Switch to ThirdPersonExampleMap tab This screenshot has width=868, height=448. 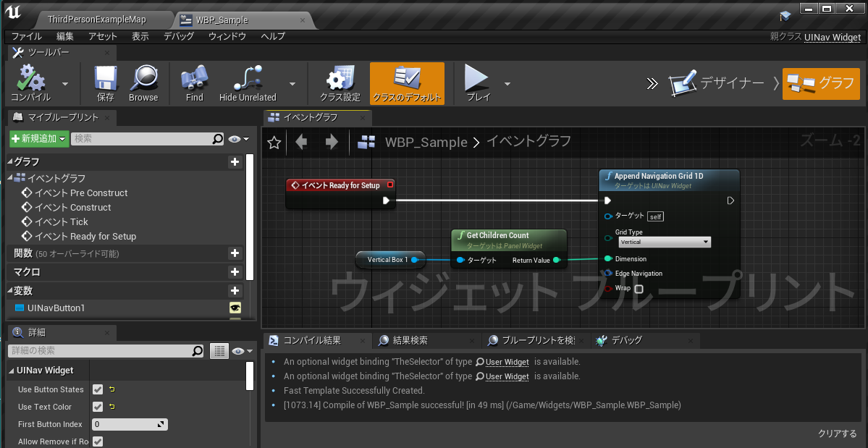[97, 20]
